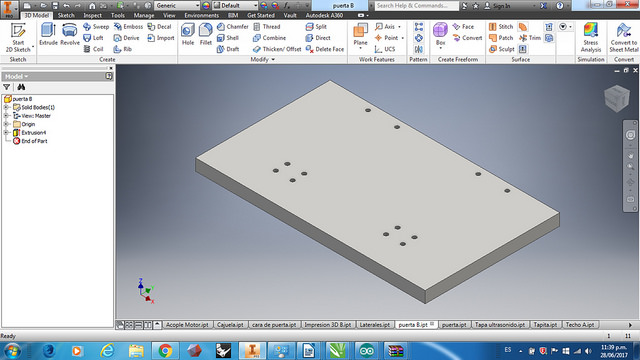Convert to Sheet Metal
The height and width of the screenshot is (360, 640).
(x=624, y=38)
